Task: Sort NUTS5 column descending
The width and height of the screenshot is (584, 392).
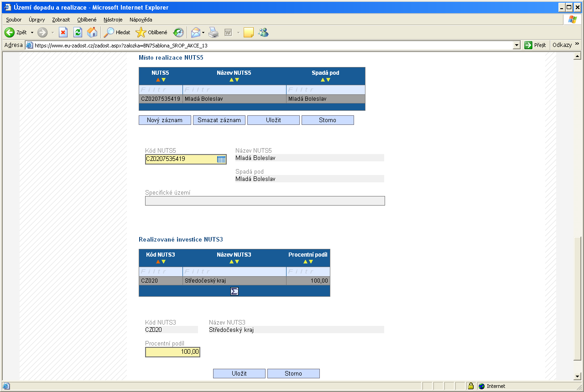Action: (163, 80)
